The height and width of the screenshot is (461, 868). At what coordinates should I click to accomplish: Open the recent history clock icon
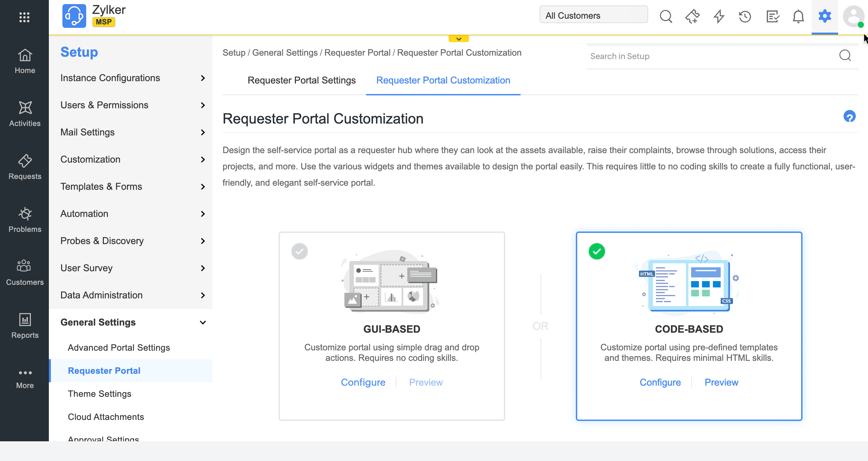tap(745, 16)
